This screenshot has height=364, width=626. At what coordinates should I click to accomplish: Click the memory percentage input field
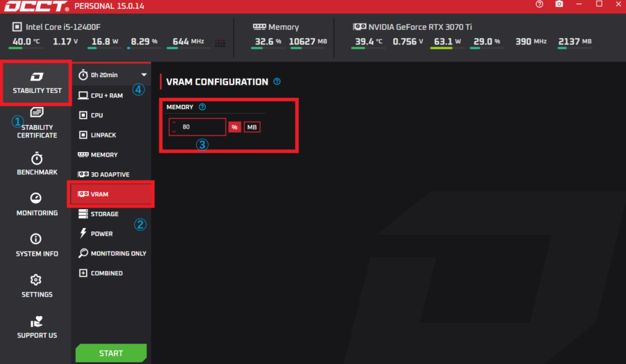(x=202, y=127)
